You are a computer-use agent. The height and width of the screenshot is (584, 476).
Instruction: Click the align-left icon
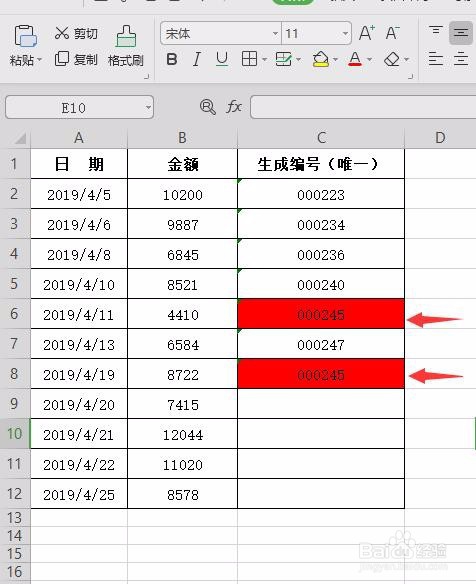tap(436, 59)
